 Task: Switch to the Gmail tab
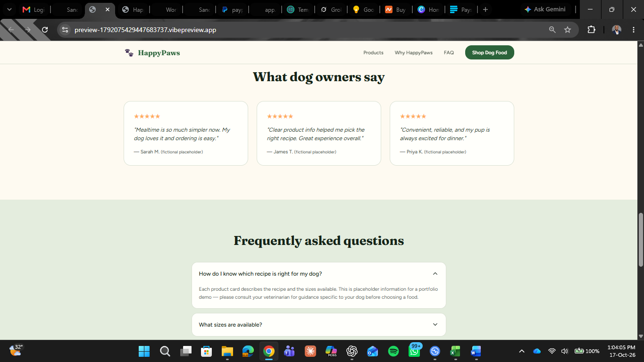click(33, 9)
